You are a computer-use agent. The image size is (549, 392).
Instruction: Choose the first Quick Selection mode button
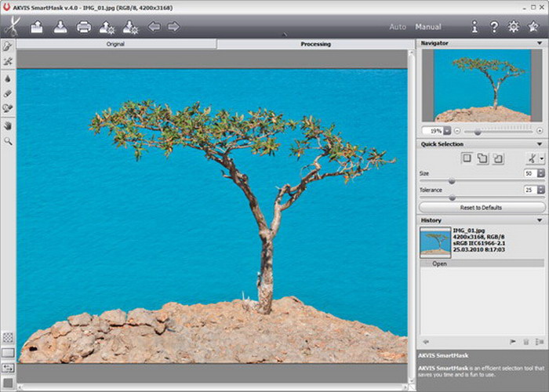(467, 158)
